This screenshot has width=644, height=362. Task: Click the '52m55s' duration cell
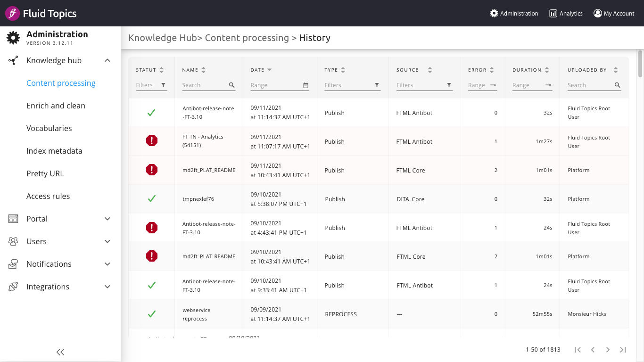(x=542, y=314)
